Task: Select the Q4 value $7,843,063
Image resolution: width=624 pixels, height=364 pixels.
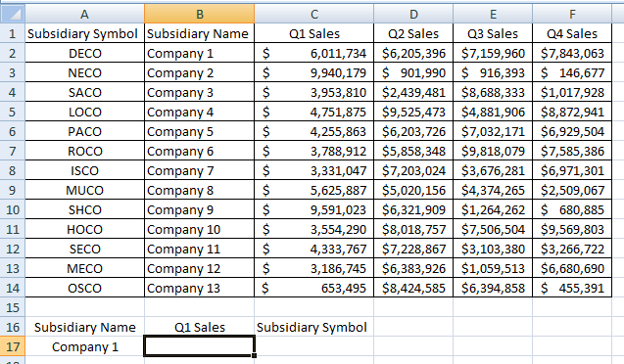Action: pos(572,53)
